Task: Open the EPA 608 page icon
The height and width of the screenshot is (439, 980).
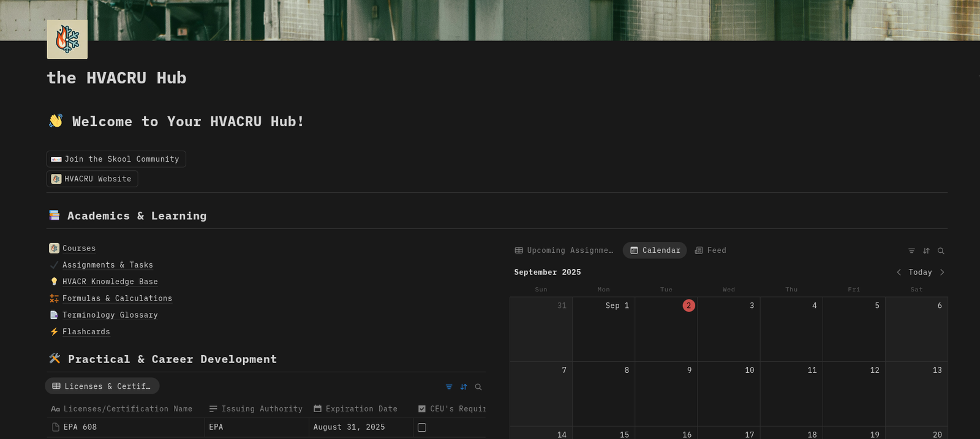Action: click(x=56, y=427)
